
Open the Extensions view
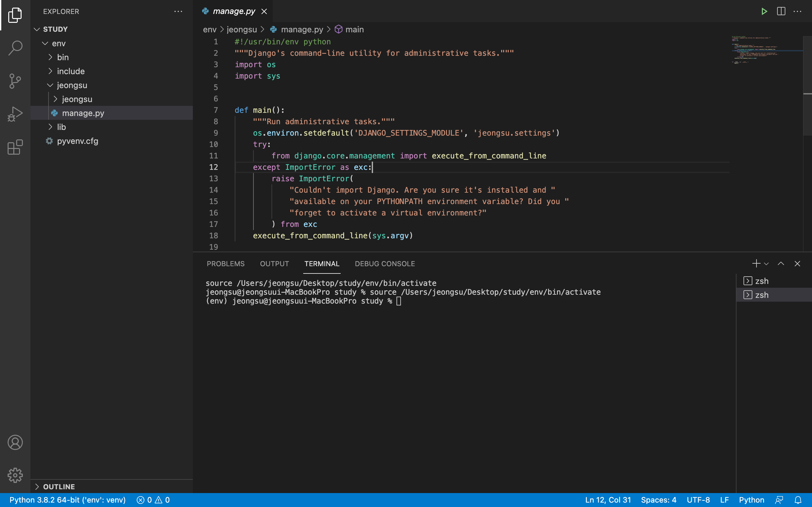(15, 147)
